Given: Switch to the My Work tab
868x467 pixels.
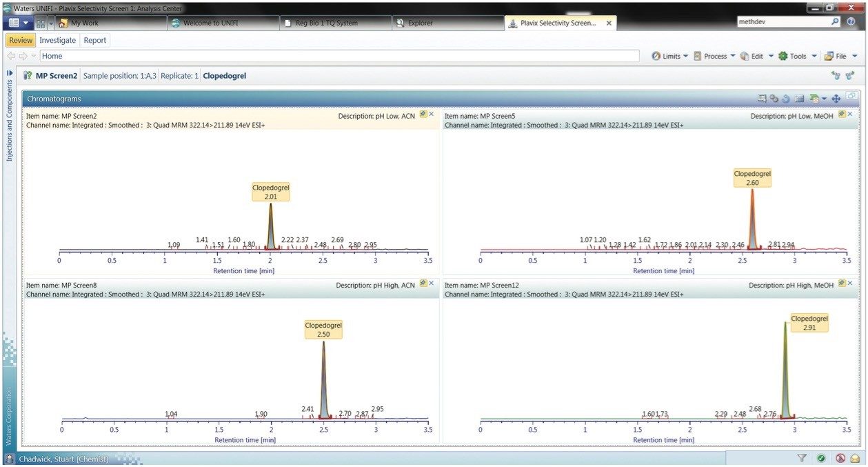Looking at the screenshot, I should coord(111,23).
